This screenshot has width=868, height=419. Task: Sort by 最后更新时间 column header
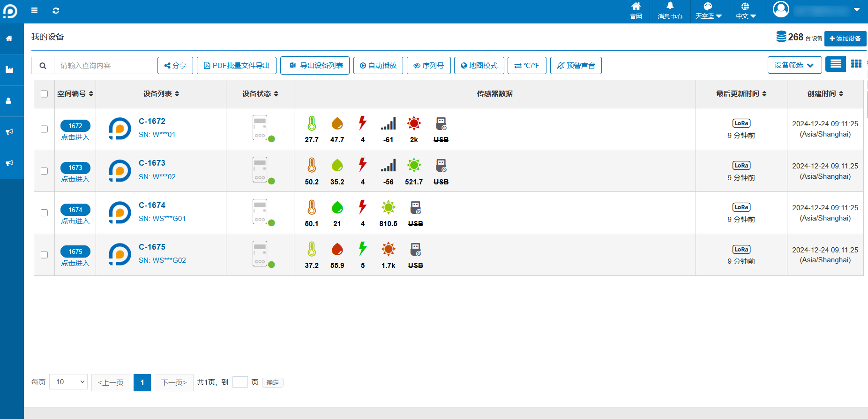point(741,94)
